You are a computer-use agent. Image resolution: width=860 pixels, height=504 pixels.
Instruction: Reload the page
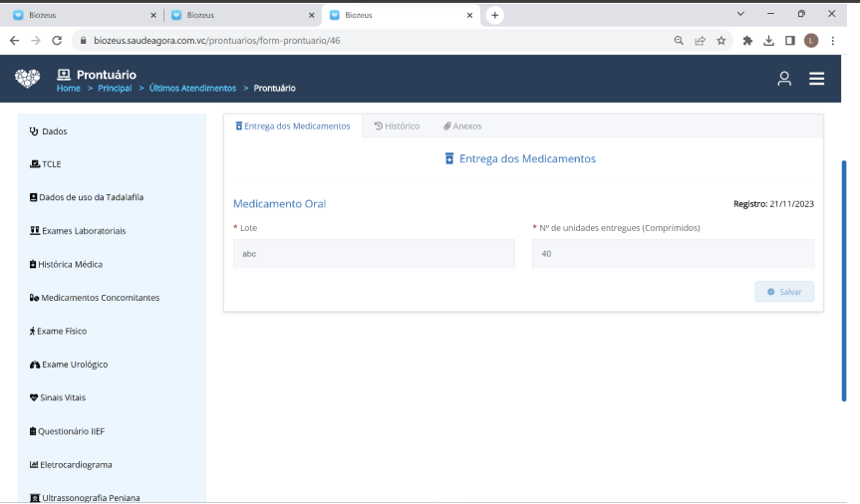coord(57,41)
